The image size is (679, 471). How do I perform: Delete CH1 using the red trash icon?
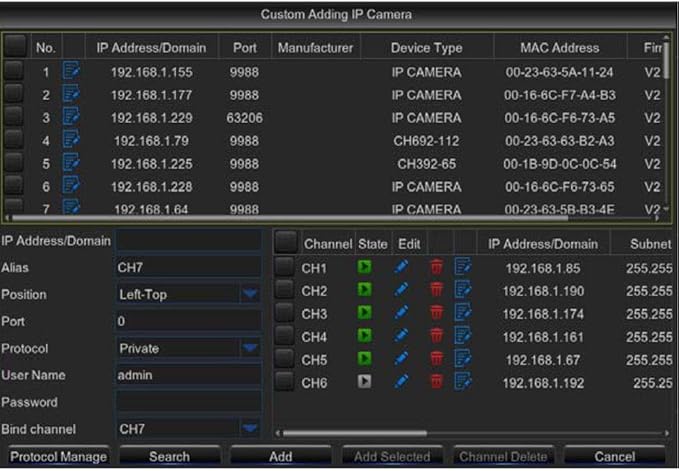pos(436,267)
